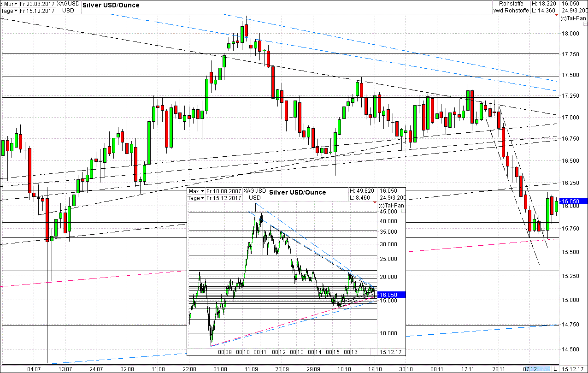Click the 22:08 date on time axis

pyautogui.click(x=189, y=369)
